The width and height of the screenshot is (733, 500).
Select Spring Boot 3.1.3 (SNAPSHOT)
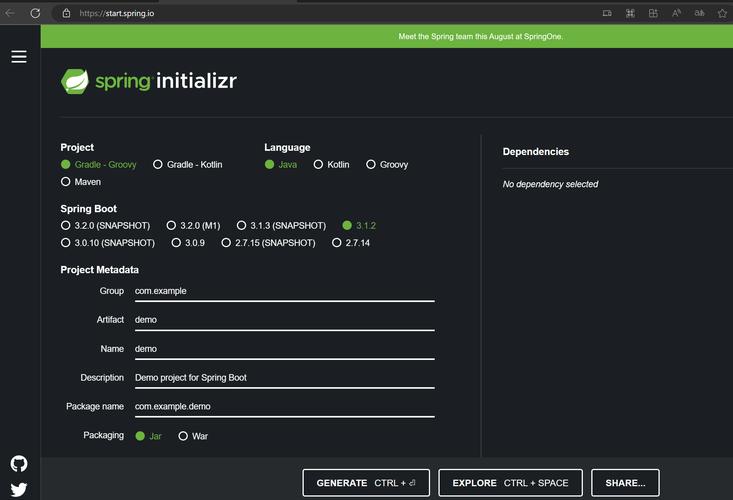(281, 226)
